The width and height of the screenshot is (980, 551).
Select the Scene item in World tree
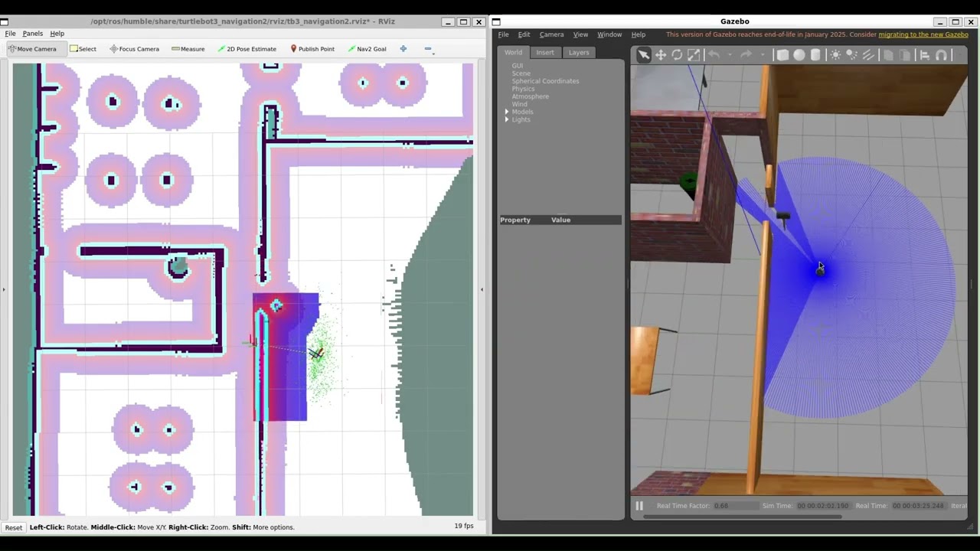[x=521, y=73]
